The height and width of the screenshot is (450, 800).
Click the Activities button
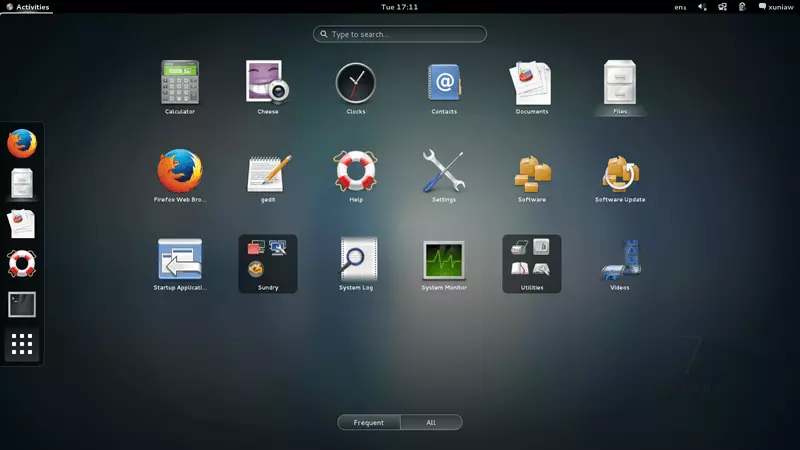pos(27,7)
